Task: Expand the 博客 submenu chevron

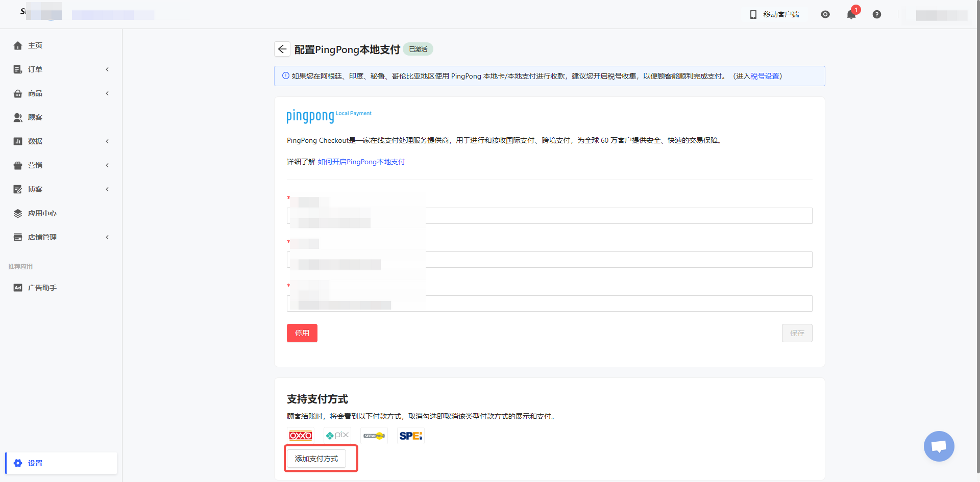Action: (107, 189)
